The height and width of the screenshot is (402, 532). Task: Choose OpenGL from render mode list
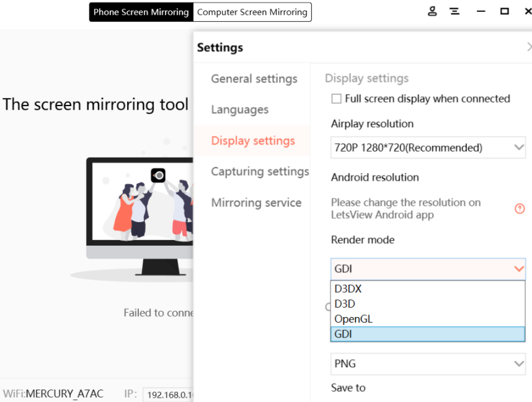428,319
